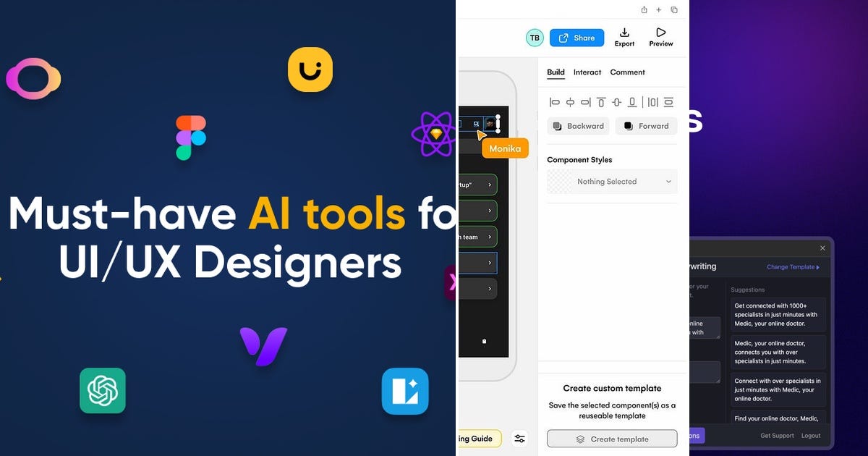
Task: Align selection to the top
Action: pos(602,102)
